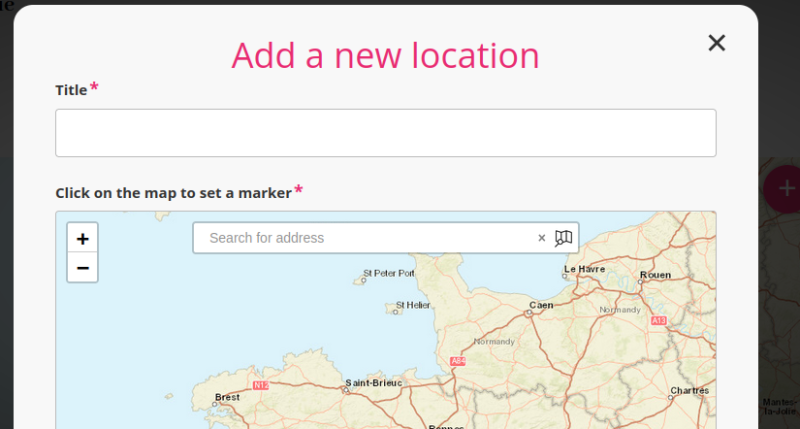Zoom in on the map
Screen dimensions: 800x429
pos(82,239)
